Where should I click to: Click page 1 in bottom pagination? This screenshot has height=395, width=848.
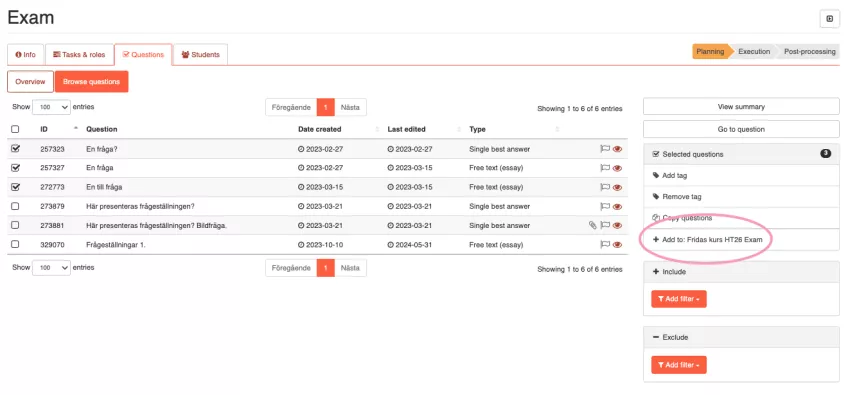(326, 268)
